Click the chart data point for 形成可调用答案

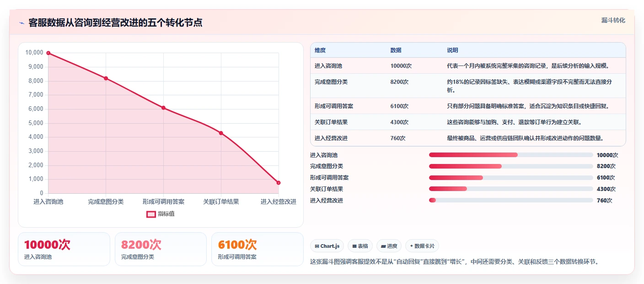(163, 108)
